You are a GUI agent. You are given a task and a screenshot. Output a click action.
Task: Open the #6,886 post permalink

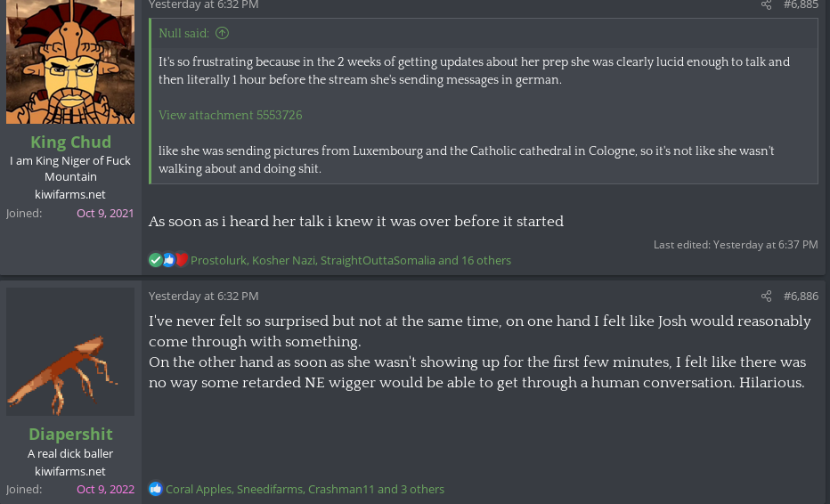(x=800, y=297)
